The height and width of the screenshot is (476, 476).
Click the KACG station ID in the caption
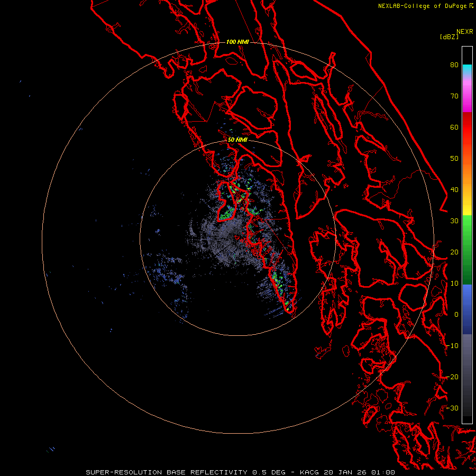[x=309, y=472]
